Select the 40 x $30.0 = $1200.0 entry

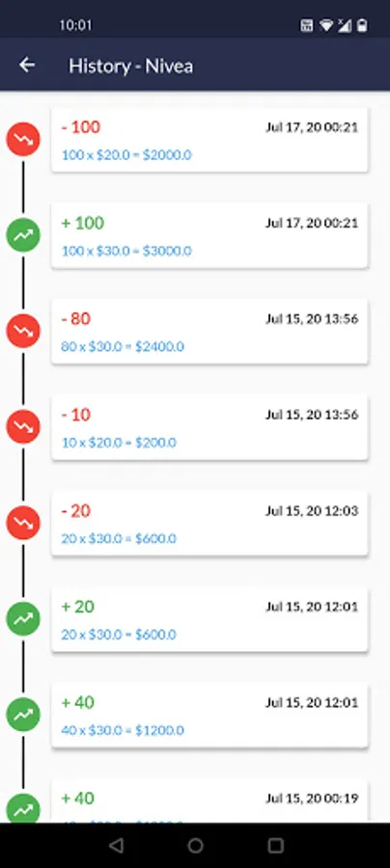pos(209,715)
